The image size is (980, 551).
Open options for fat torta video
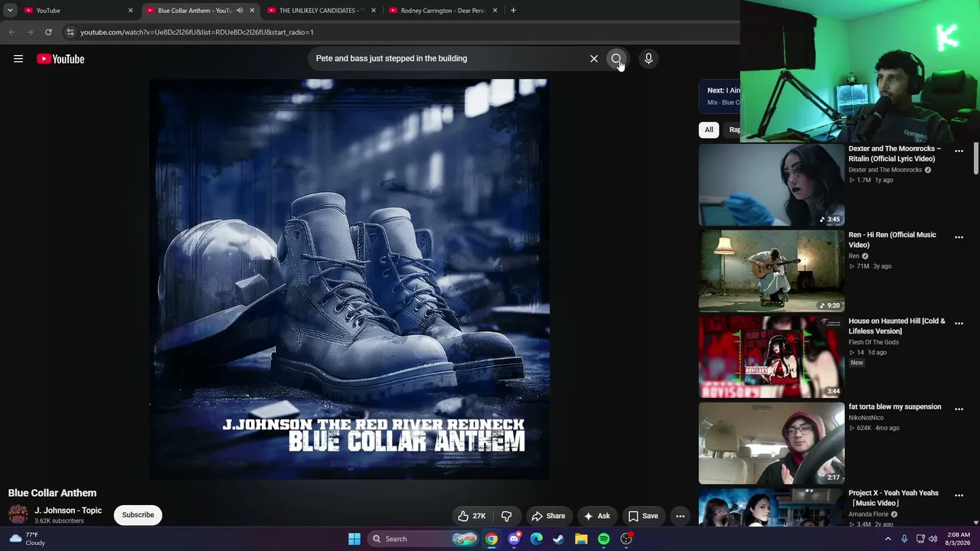click(x=959, y=409)
